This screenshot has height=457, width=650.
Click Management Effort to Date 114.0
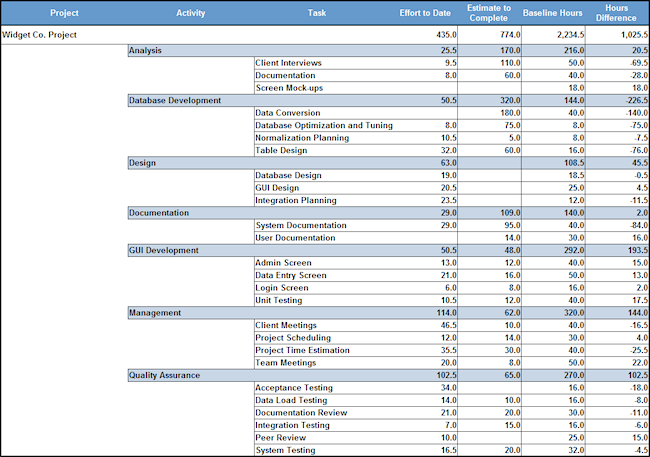446,313
